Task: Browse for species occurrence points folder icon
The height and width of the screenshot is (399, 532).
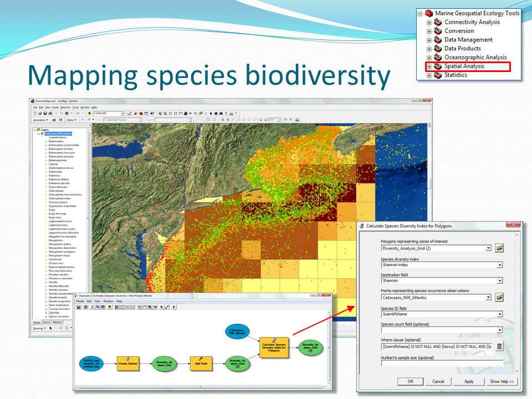Action: (x=499, y=297)
